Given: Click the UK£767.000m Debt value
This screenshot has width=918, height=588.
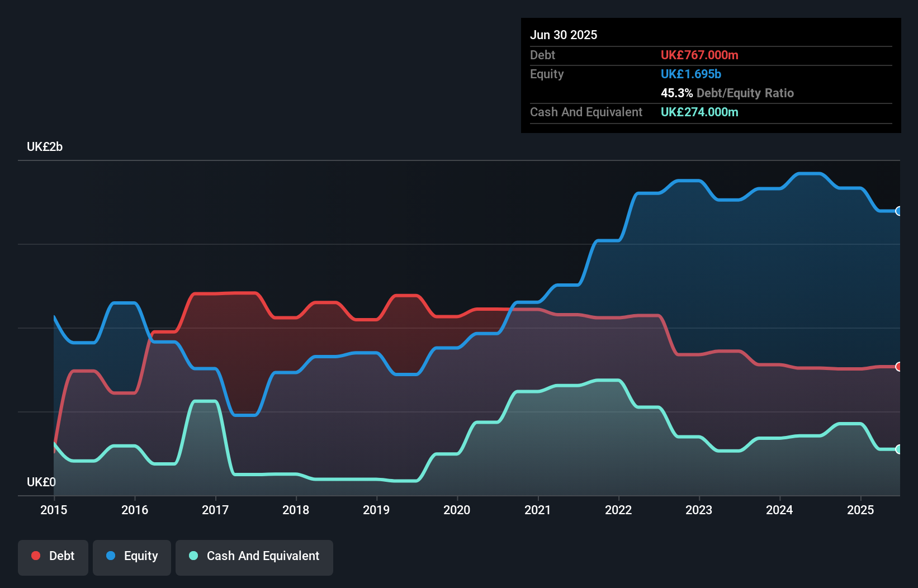Looking at the screenshot, I should pyautogui.click(x=699, y=55).
